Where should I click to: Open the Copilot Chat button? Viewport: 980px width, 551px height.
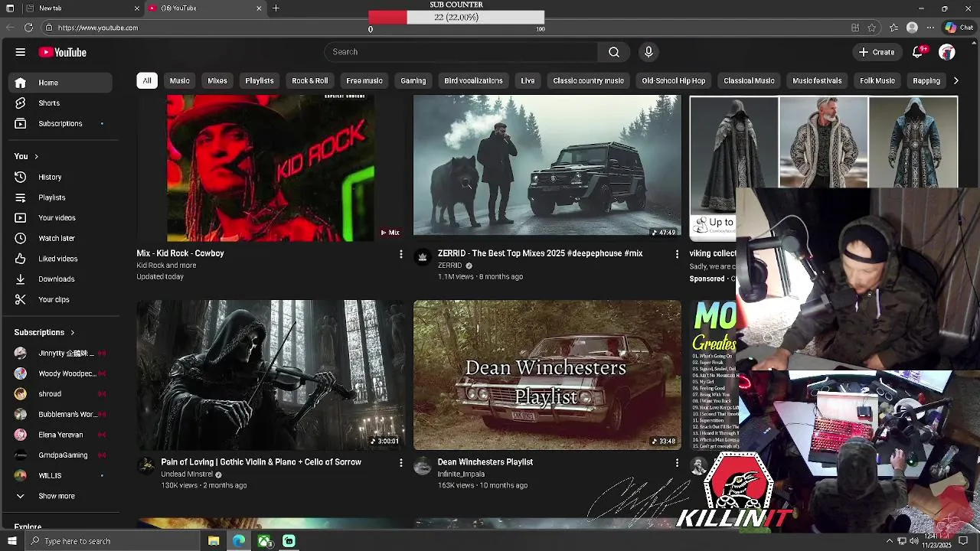(x=959, y=28)
